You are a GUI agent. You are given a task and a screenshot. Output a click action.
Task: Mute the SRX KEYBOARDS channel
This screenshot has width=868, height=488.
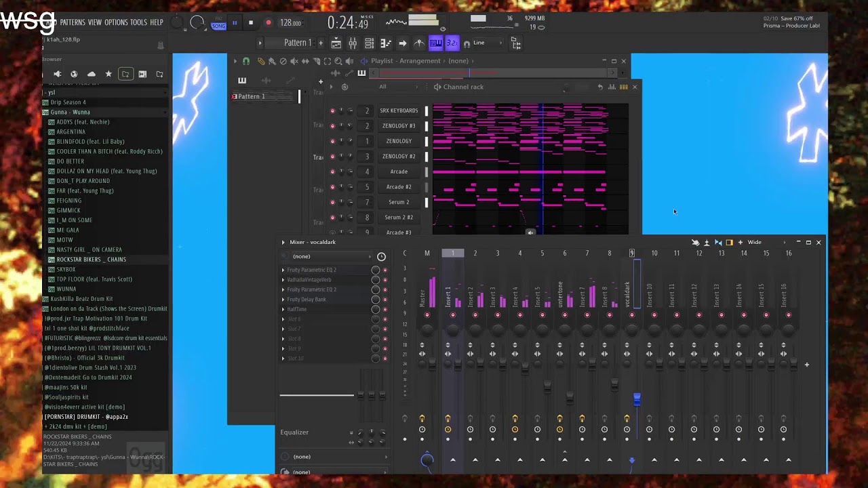(332, 110)
